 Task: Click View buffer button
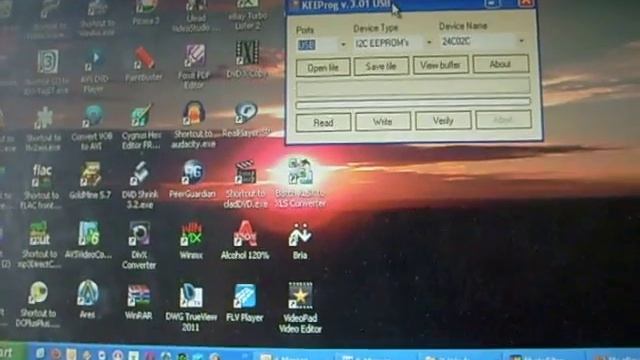pyautogui.click(x=440, y=65)
